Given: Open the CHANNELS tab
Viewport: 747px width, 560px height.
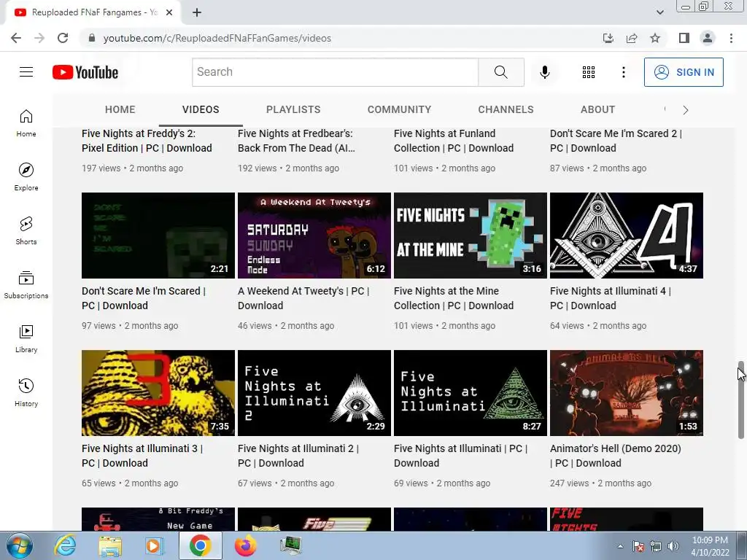Looking at the screenshot, I should click(x=506, y=109).
